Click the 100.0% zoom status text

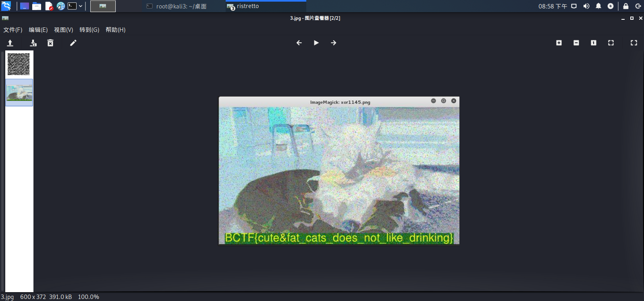click(x=88, y=297)
